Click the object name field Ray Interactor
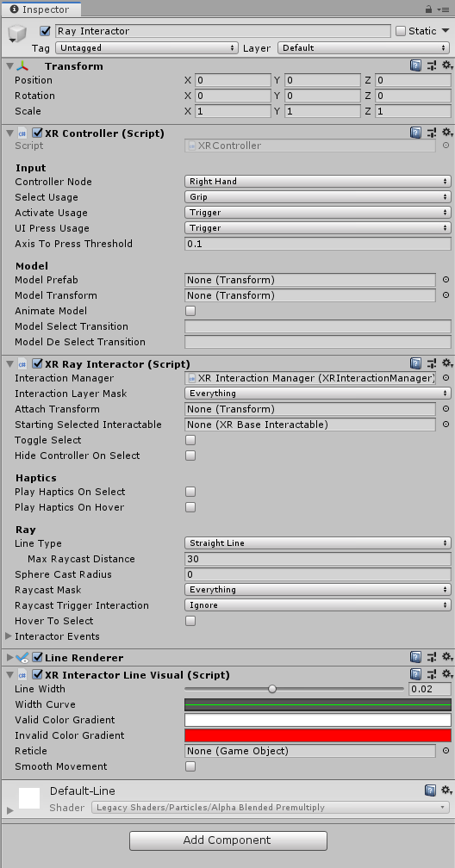455x868 pixels. pos(222,31)
